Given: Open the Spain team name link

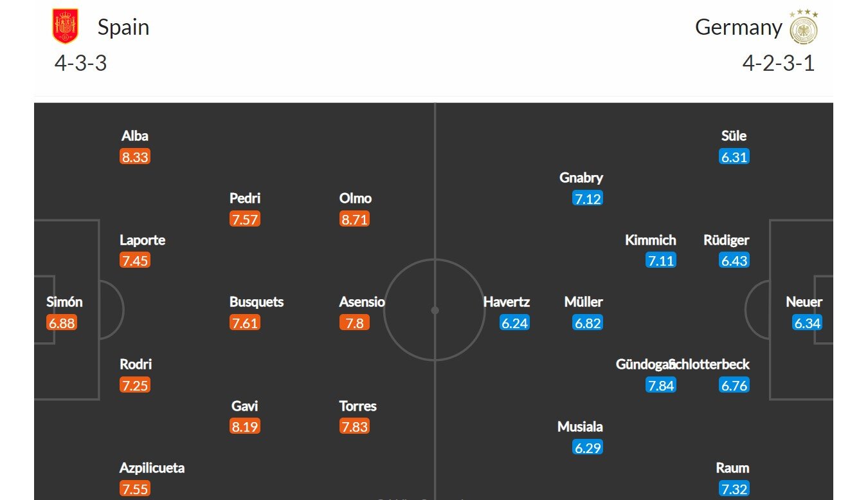Looking at the screenshot, I should pos(123,28).
